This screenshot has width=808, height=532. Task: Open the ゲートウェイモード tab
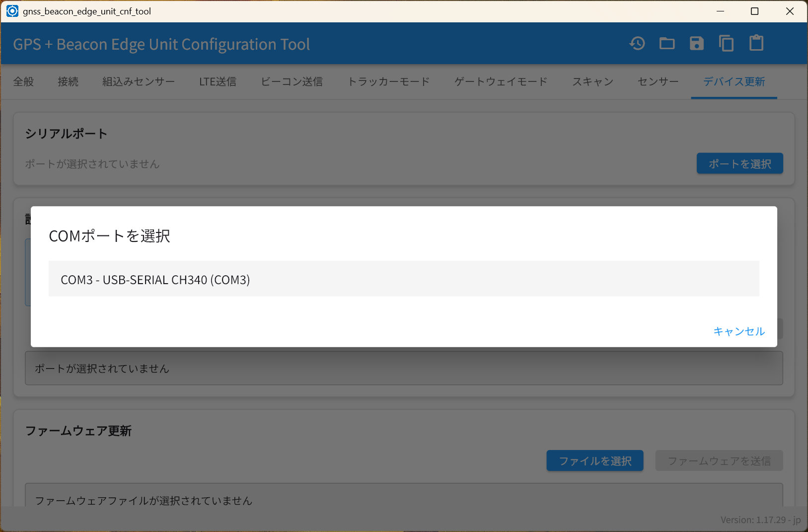click(501, 82)
